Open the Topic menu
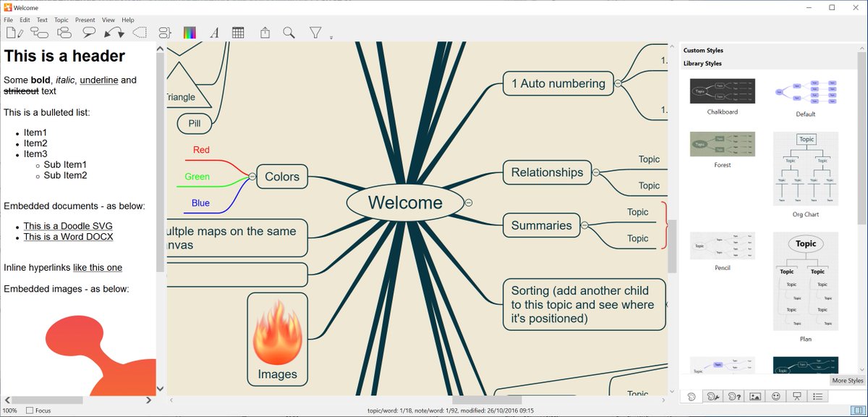868x417 pixels. (x=61, y=20)
